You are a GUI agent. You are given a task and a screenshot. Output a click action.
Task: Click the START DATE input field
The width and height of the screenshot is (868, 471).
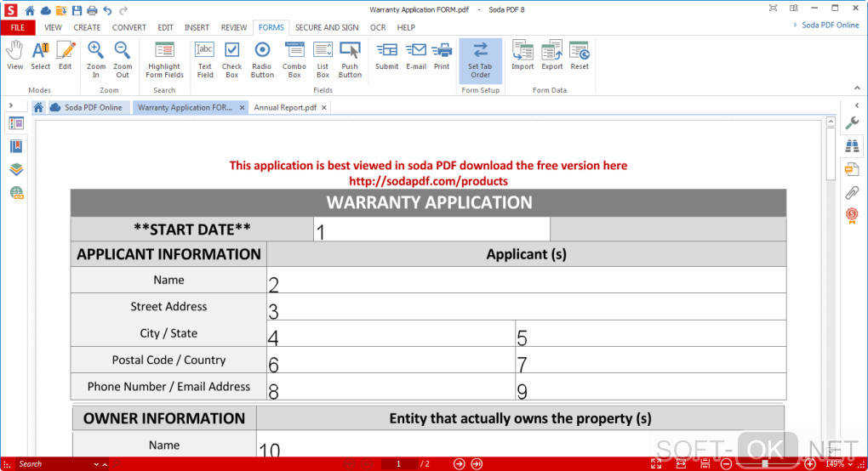coord(431,230)
